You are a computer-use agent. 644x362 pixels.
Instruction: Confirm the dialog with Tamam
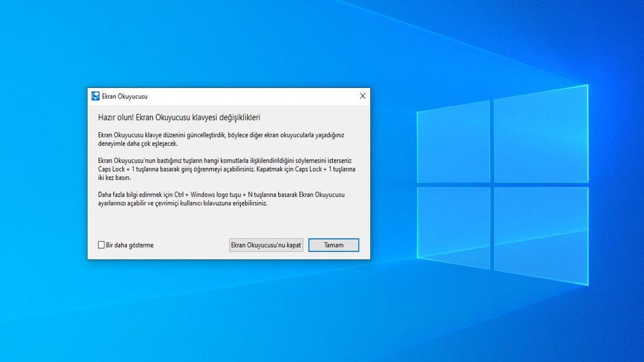point(333,245)
